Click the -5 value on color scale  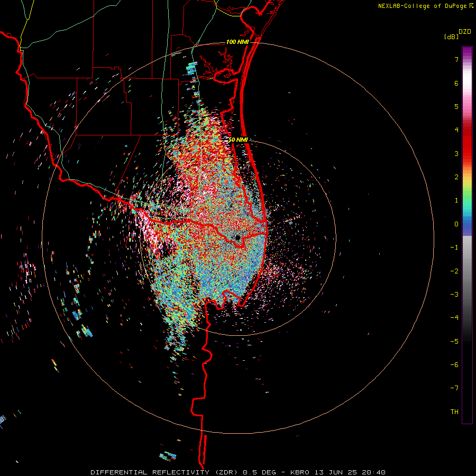(454, 342)
